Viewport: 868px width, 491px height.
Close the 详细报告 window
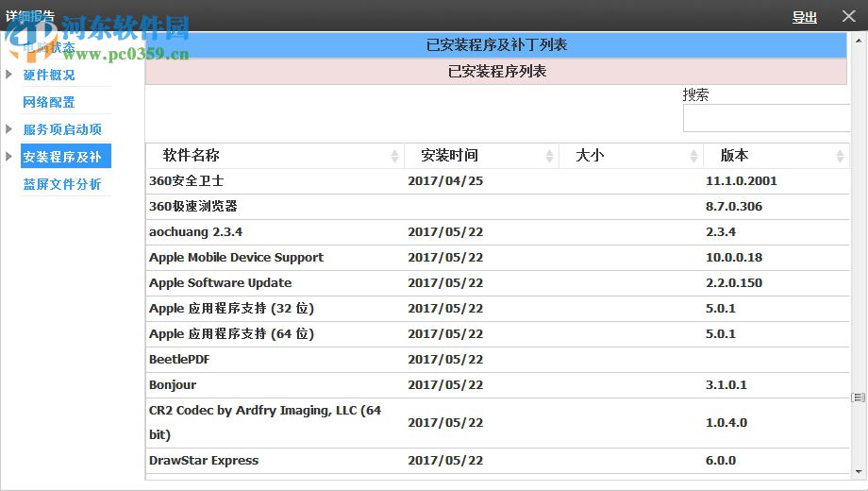(848, 16)
